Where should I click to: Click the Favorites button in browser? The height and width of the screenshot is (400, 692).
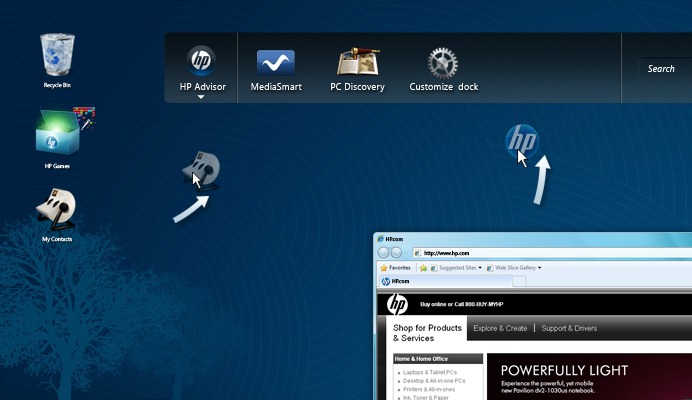point(394,268)
